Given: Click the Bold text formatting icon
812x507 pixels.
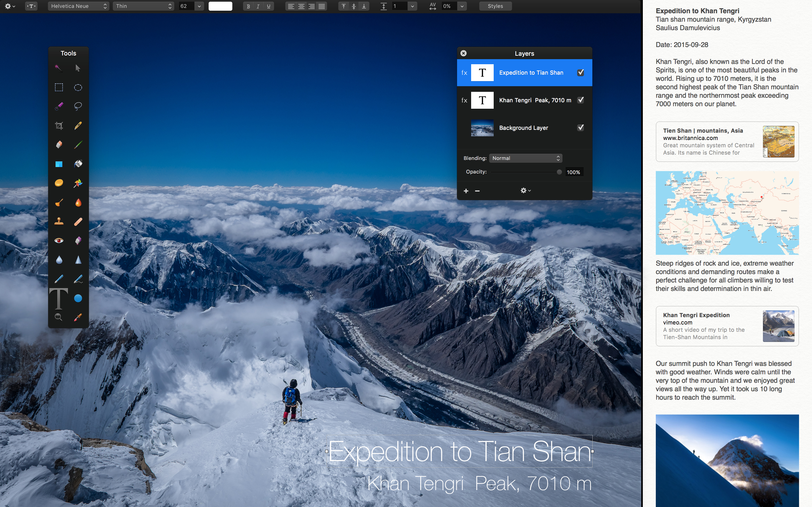Looking at the screenshot, I should [248, 6].
